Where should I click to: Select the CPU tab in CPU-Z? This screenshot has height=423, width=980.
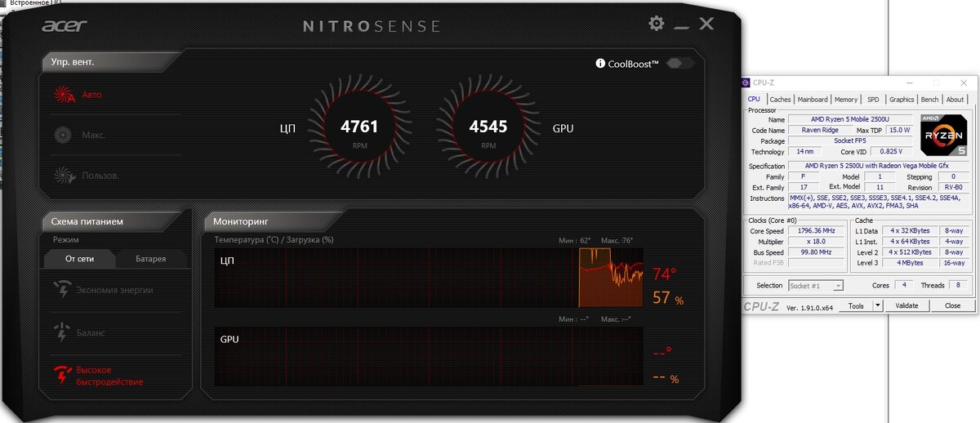[x=754, y=99]
